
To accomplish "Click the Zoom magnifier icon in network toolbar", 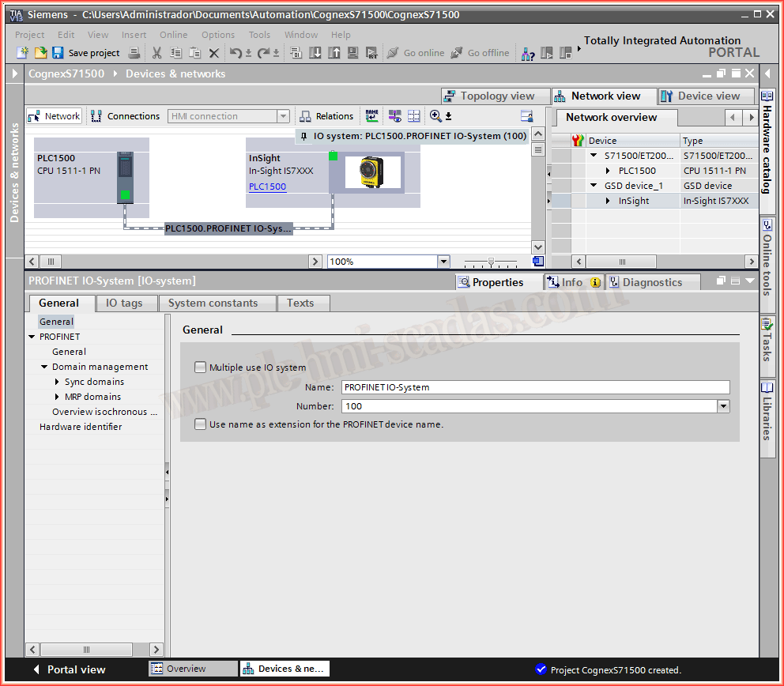I will pyautogui.click(x=435, y=116).
